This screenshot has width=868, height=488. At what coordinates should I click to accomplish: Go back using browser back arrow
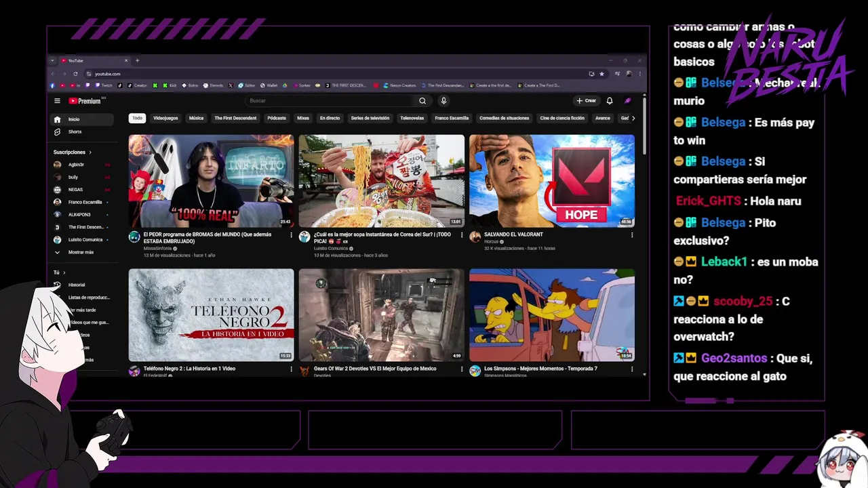pos(53,74)
